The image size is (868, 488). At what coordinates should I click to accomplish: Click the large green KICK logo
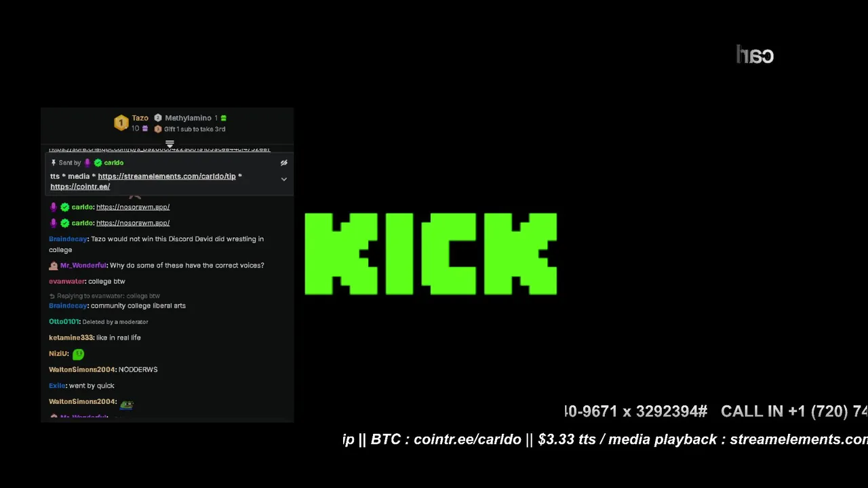pyautogui.click(x=431, y=254)
